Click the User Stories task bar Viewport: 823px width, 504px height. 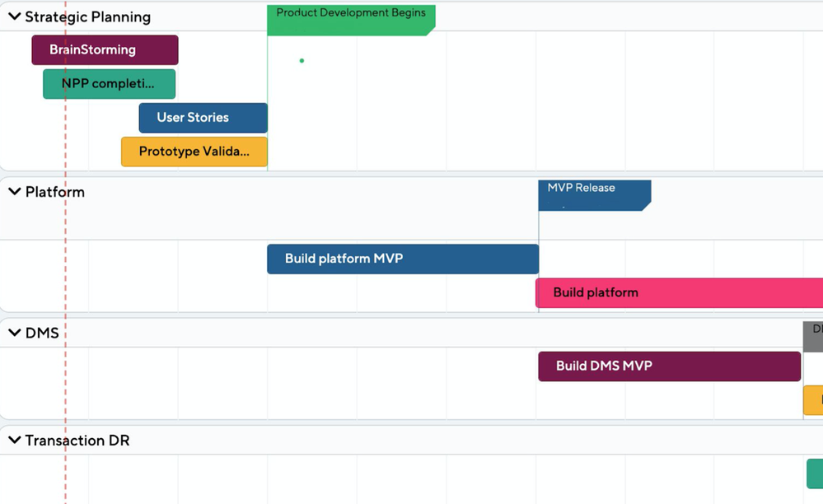point(203,118)
